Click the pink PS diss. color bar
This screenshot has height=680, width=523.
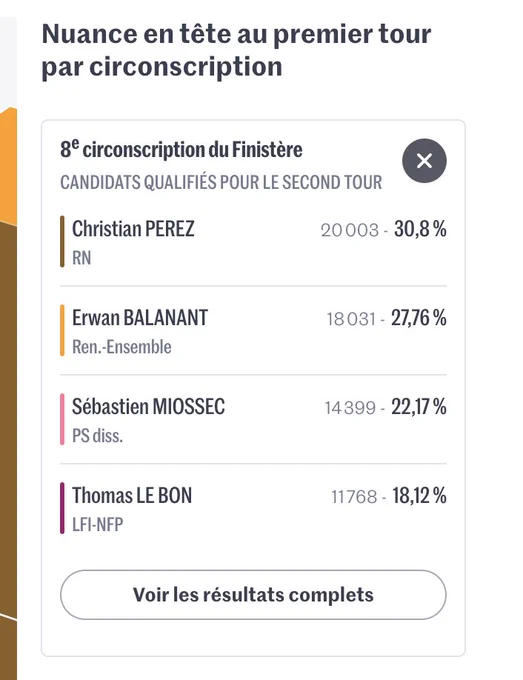click(62, 419)
